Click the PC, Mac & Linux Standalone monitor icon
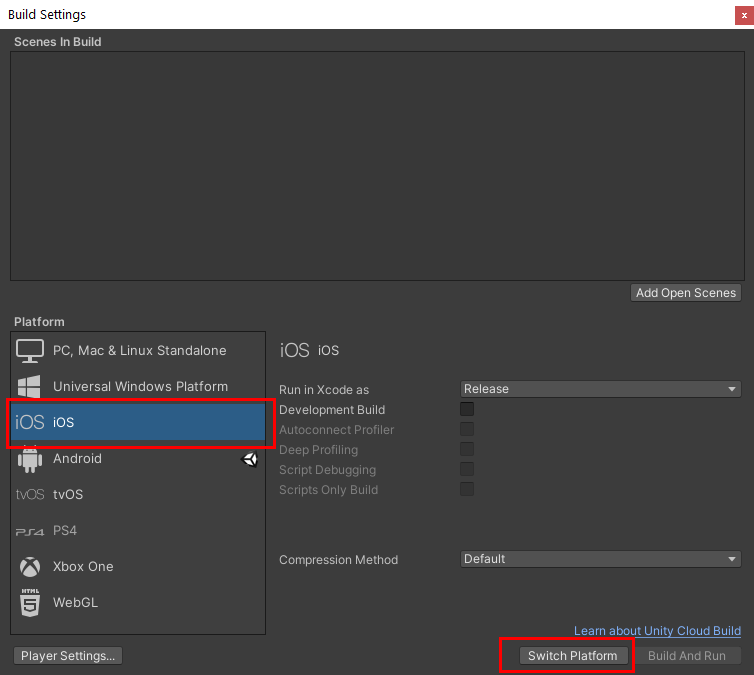 (x=30, y=351)
